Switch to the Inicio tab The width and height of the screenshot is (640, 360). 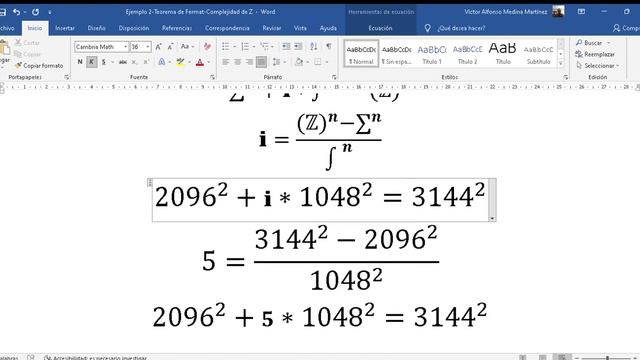click(x=35, y=28)
